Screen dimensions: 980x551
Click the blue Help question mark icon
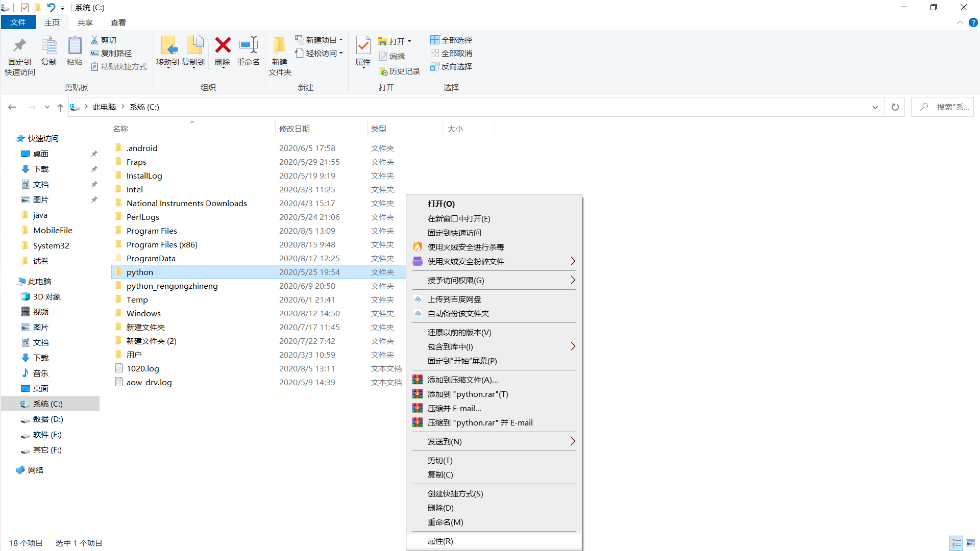tap(973, 22)
